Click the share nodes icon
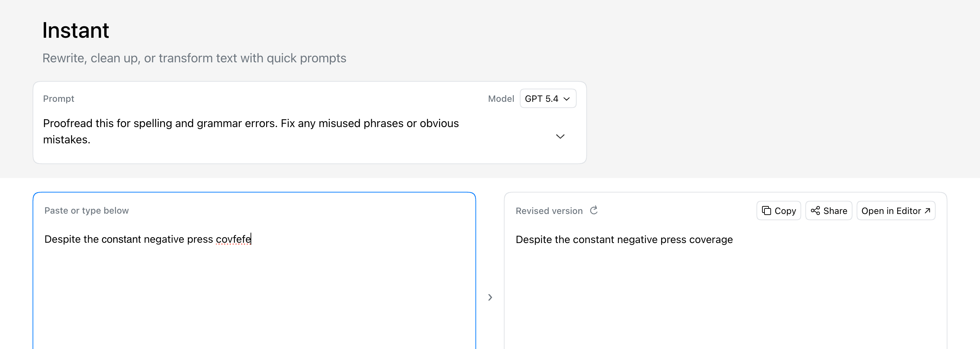The height and width of the screenshot is (349, 980). tap(815, 211)
